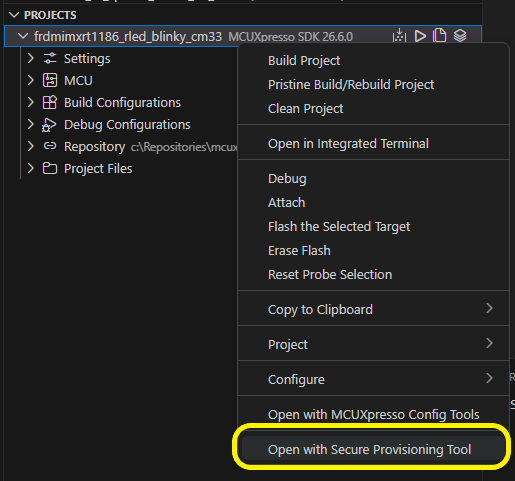Screen dimensions: 515x481
Task: Select the Repository label
Action: click(x=94, y=147)
